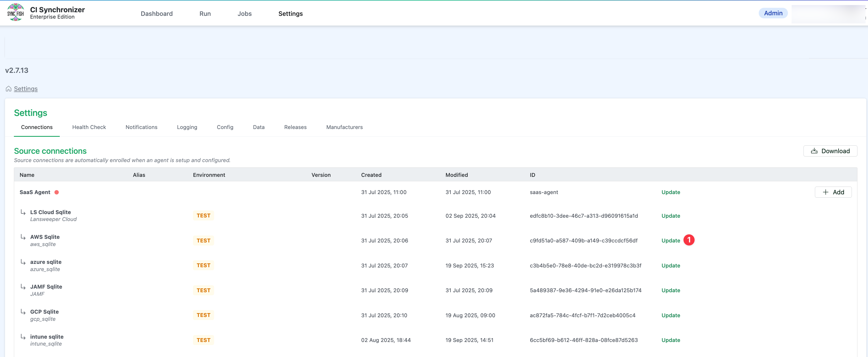Click the AWS Sqlite connection name
The image size is (868, 357).
tap(45, 237)
